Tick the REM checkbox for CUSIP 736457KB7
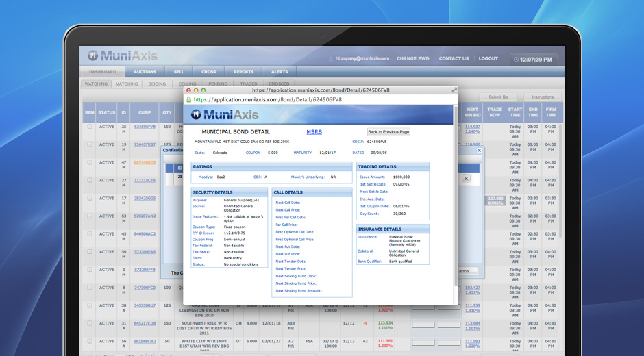Image resolution: width=644 pixels, height=356 pixels. pyautogui.click(x=90, y=144)
